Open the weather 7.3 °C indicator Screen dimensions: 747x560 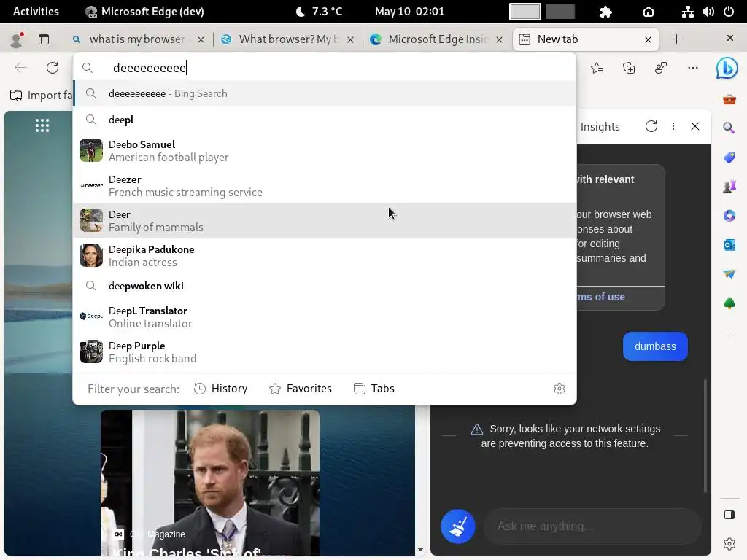(x=319, y=12)
